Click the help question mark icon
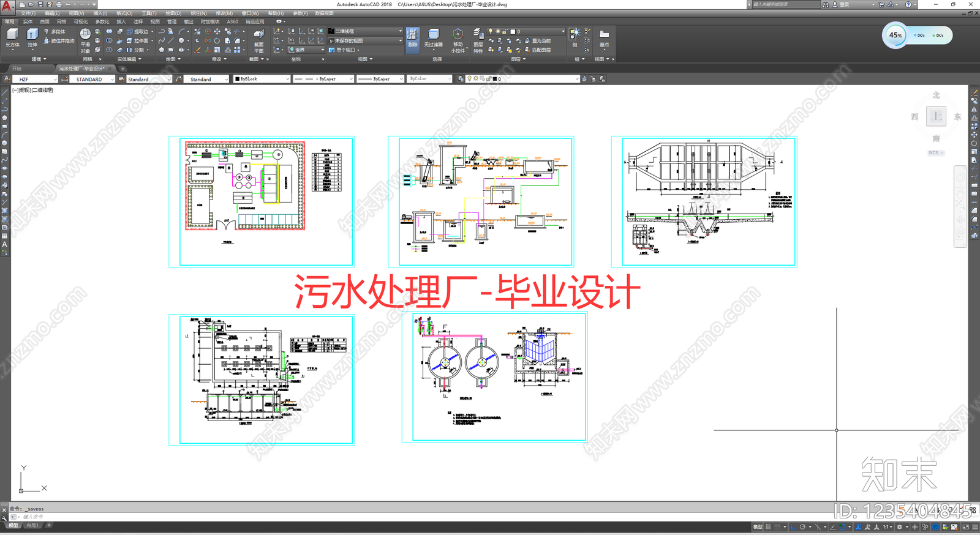 click(x=908, y=4)
